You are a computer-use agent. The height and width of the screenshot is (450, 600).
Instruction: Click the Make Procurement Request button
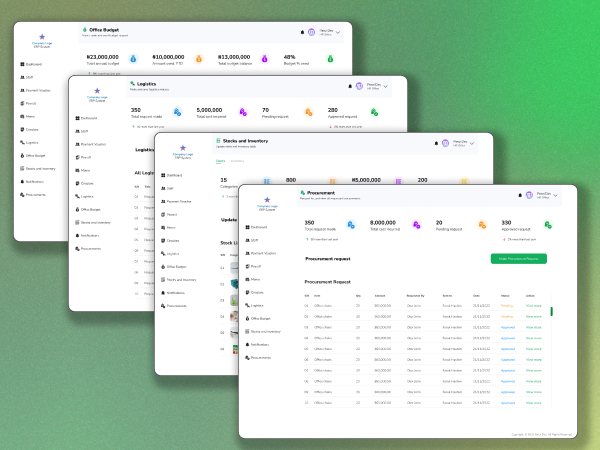tap(518, 259)
